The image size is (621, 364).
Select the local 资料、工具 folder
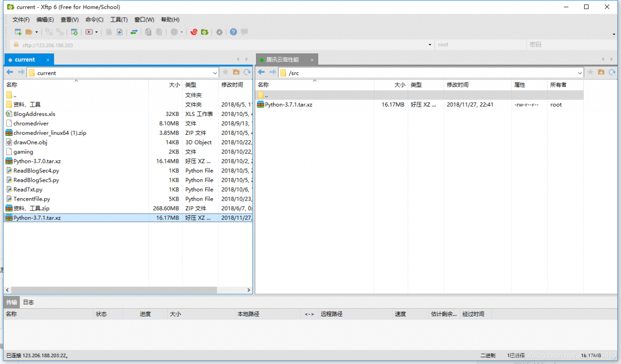pos(128,105)
